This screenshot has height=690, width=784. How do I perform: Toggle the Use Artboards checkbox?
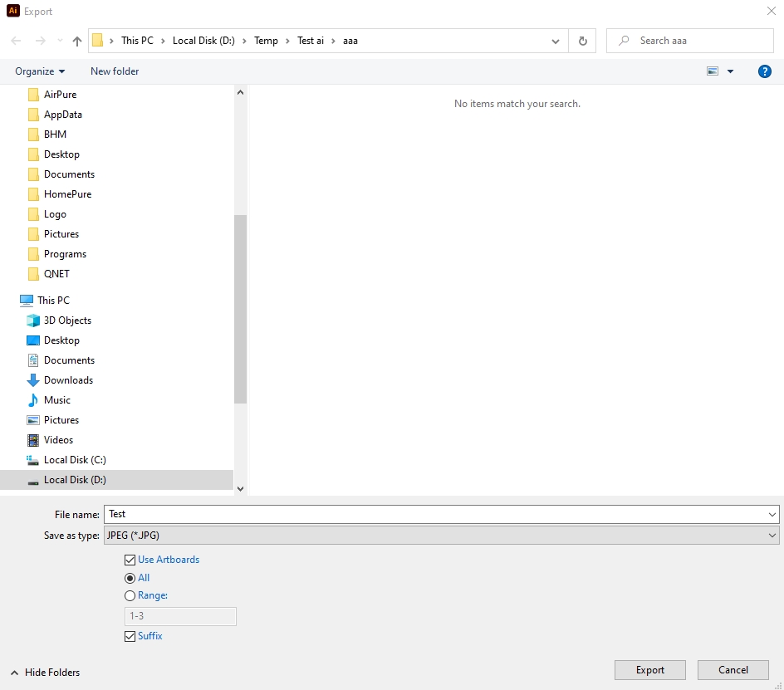pos(130,560)
